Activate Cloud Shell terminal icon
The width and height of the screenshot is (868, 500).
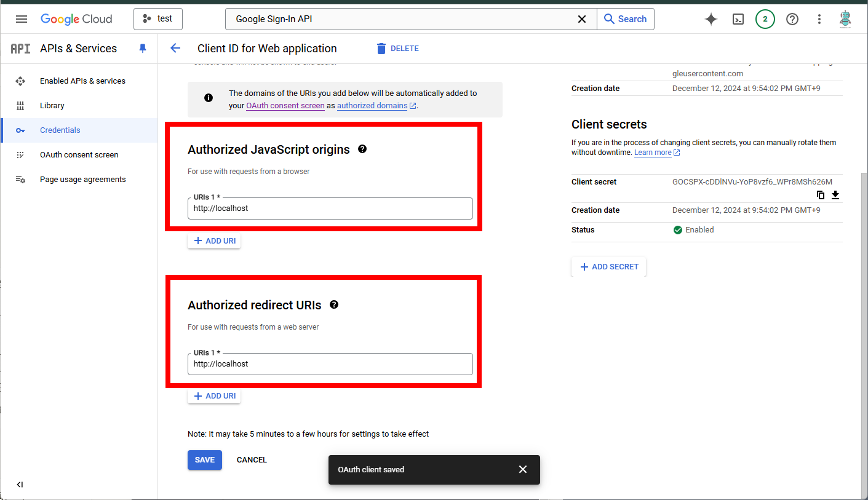click(738, 19)
